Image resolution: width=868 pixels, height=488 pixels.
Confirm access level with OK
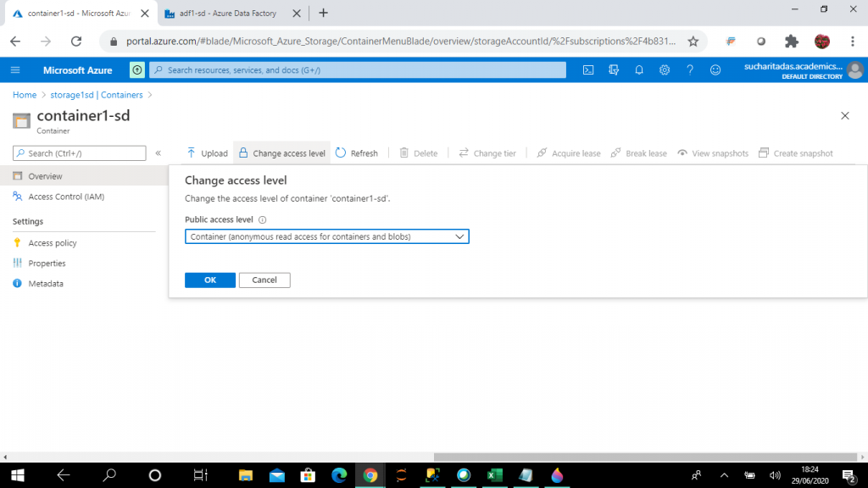pyautogui.click(x=210, y=280)
